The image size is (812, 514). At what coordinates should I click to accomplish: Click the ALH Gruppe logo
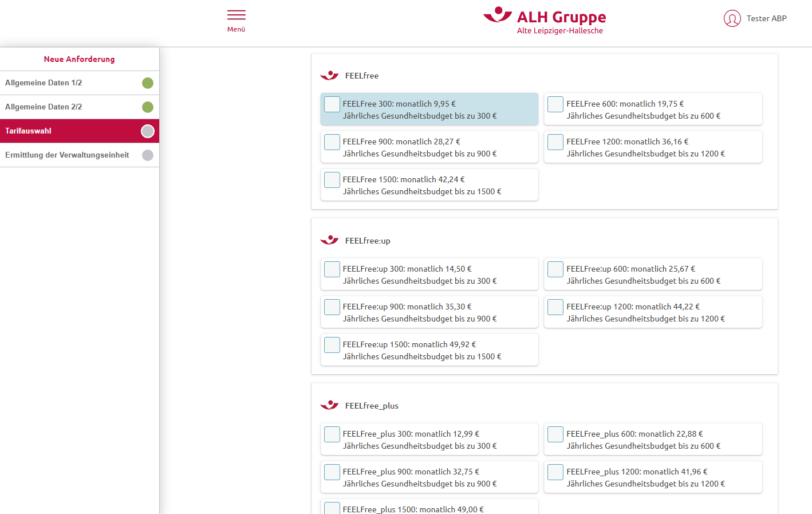(x=545, y=21)
